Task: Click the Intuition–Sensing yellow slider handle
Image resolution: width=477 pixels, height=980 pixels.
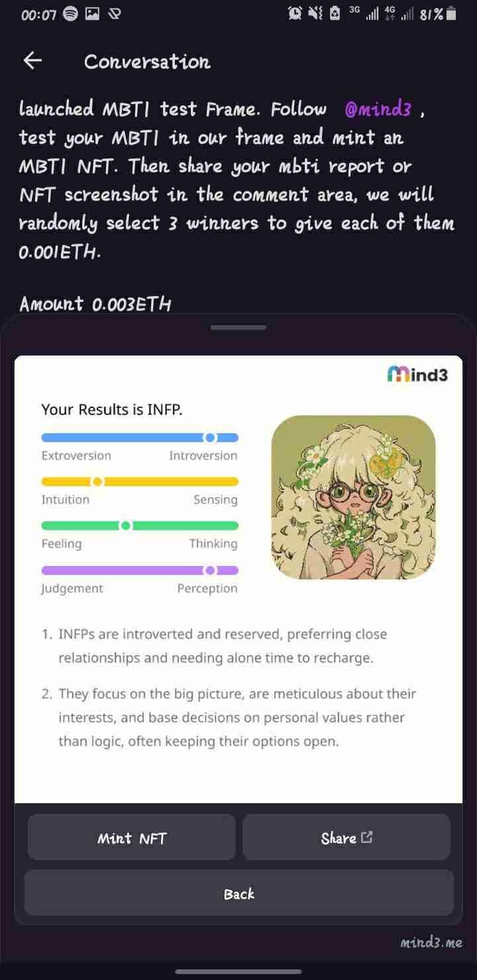Action: (x=97, y=481)
